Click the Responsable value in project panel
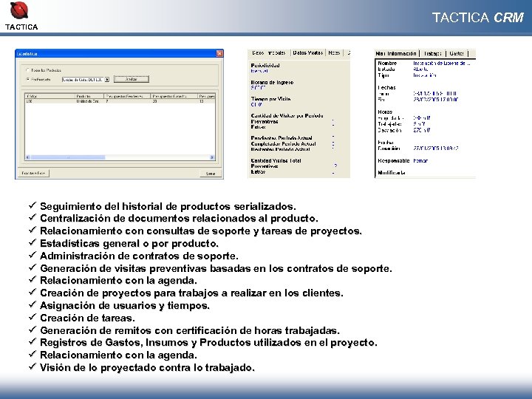 point(420,161)
